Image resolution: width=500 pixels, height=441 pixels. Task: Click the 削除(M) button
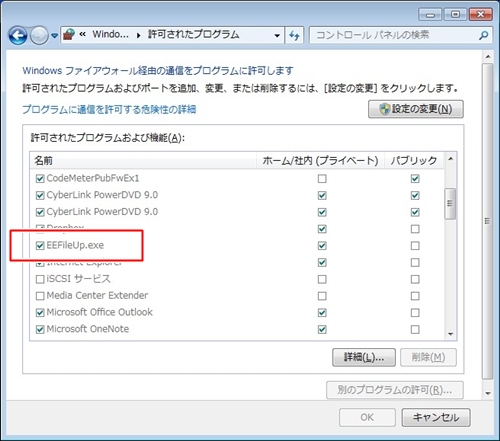(428, 357)
